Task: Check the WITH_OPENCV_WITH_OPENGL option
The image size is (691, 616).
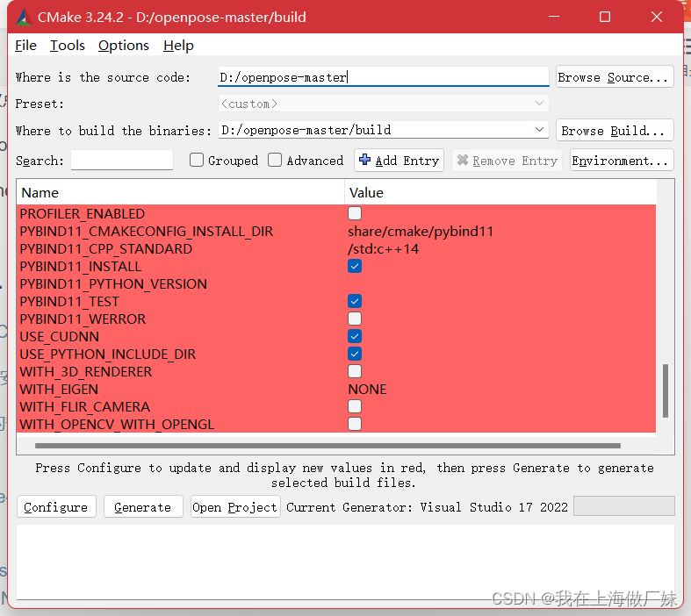Action: [x=355, y=424]
